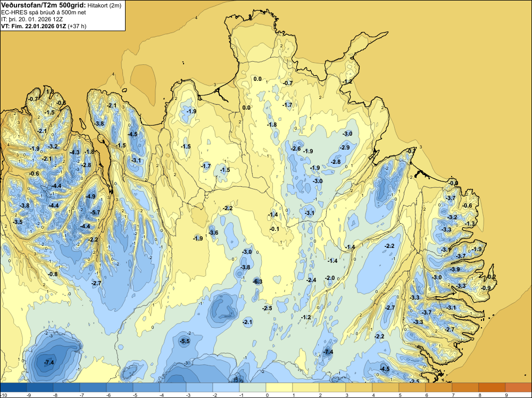Click the -0.1 temperature value on the map
532x398 pixels.
[275, 229]
